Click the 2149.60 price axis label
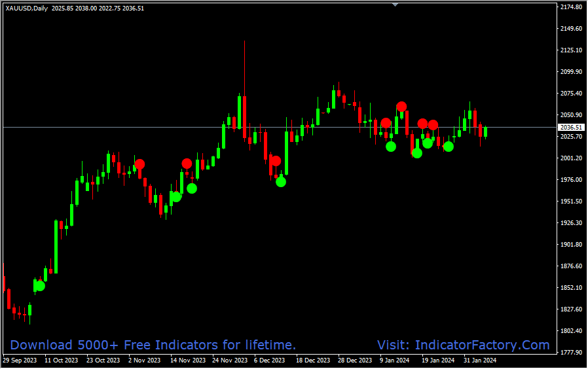This screenshot has width=588, height=369. coord(571,29)
